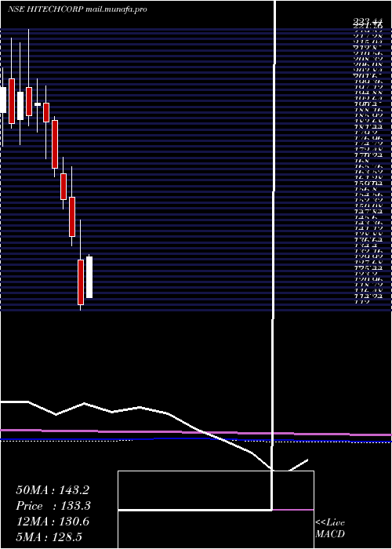Click the 223.44 top price label
This screenshot has width=392, height=549.
367,23
